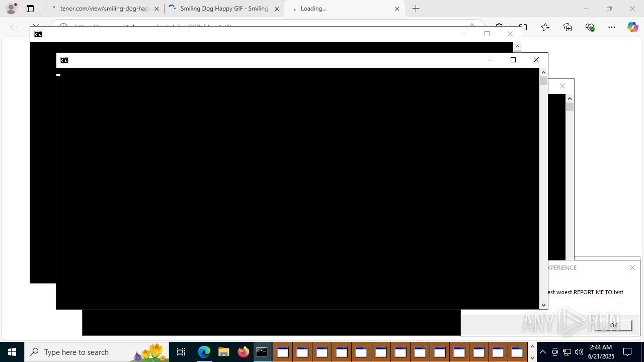The image size is (644, 362).
Task: Click the browser Back arrow
Action: pyautogui.click(x=14, y=27)
